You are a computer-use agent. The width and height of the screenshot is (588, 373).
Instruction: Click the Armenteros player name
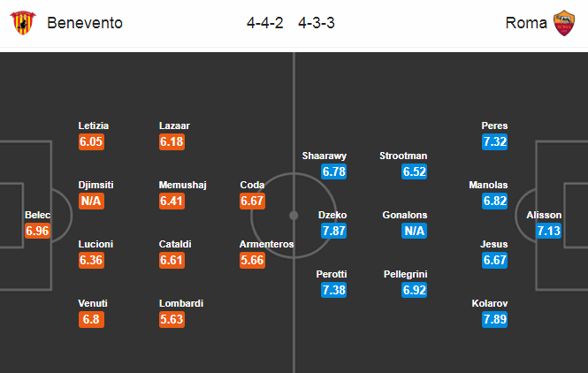click(267, 244)
